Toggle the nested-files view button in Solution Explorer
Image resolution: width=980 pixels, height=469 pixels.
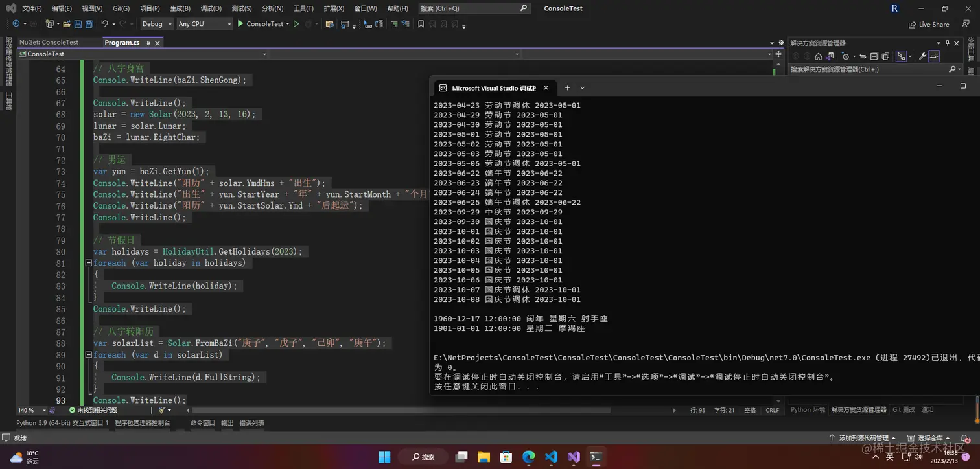pyautogui.click(x=902, y=56)
